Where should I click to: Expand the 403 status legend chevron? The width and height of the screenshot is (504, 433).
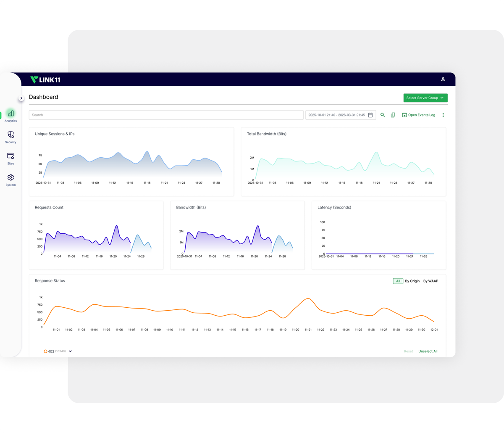tap(70, 351)
